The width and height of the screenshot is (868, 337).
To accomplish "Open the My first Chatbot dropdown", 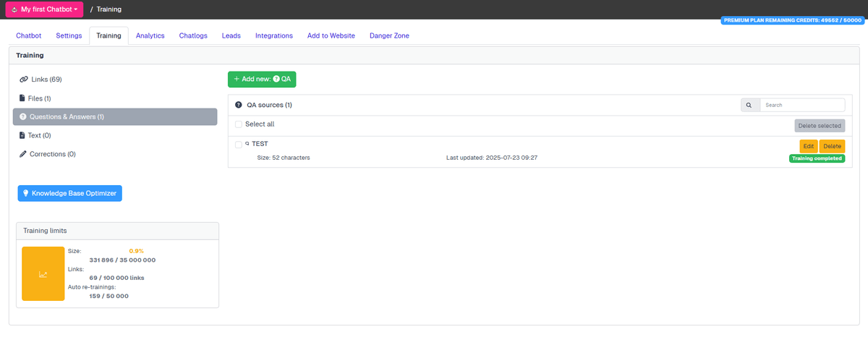I will (44, 9).
